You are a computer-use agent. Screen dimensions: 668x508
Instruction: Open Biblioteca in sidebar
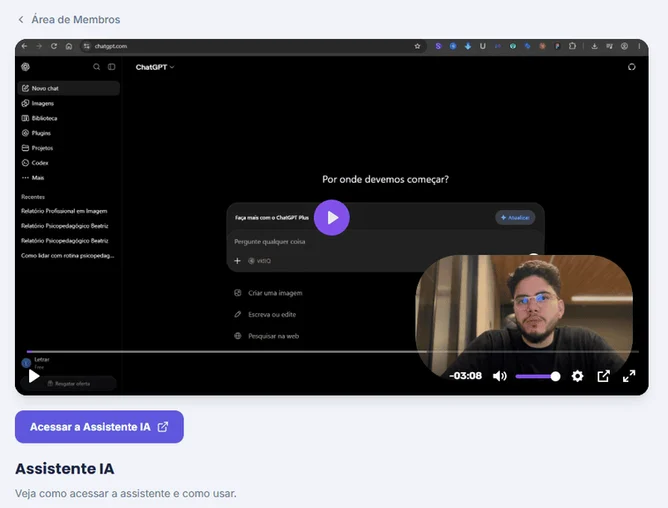point(69,118)
